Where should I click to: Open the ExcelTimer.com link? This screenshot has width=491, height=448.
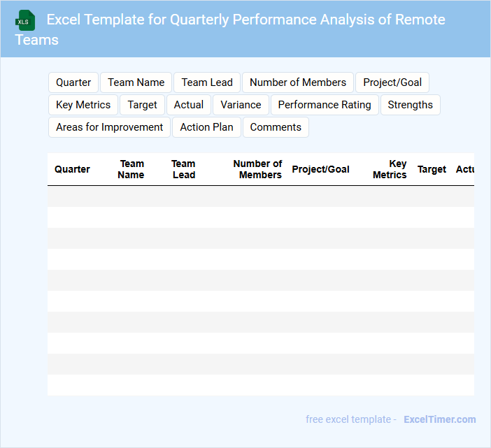point(439,419)
